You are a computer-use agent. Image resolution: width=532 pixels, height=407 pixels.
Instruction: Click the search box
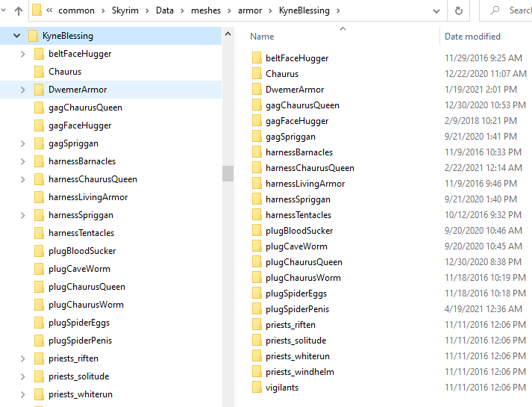pyautogui.click(x=507, y=11)
